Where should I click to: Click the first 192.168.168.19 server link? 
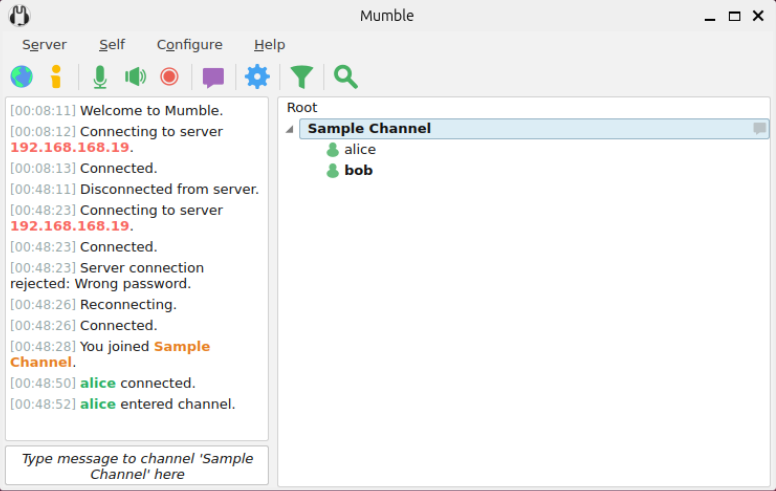[70, 147]
